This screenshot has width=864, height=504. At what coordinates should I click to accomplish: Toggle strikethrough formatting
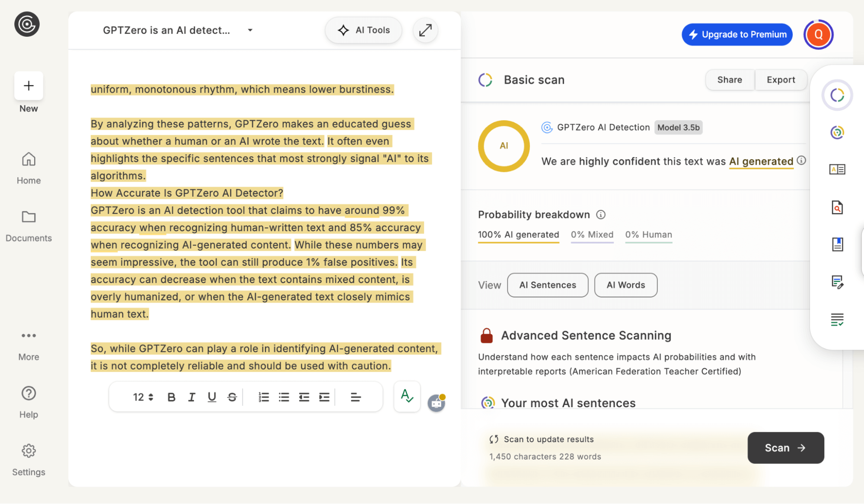tap(232, 397)
